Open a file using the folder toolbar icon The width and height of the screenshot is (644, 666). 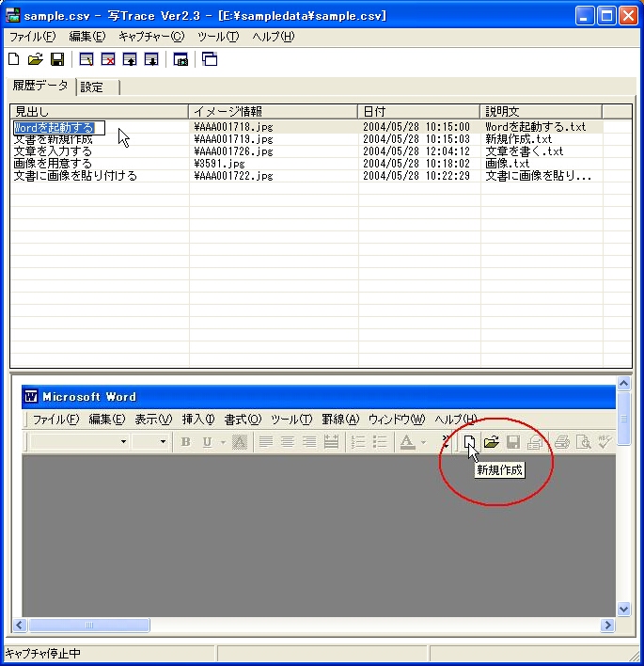coord(36,59)
